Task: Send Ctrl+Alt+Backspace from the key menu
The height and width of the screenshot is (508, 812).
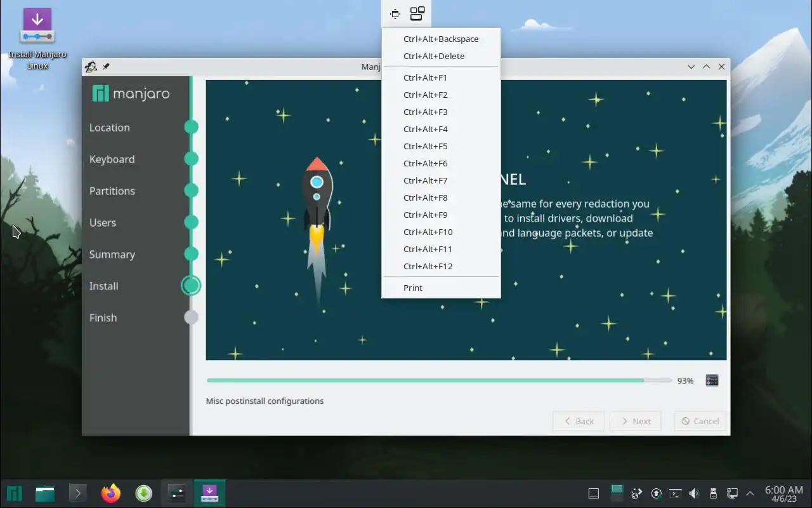Action: coord(441,39)
